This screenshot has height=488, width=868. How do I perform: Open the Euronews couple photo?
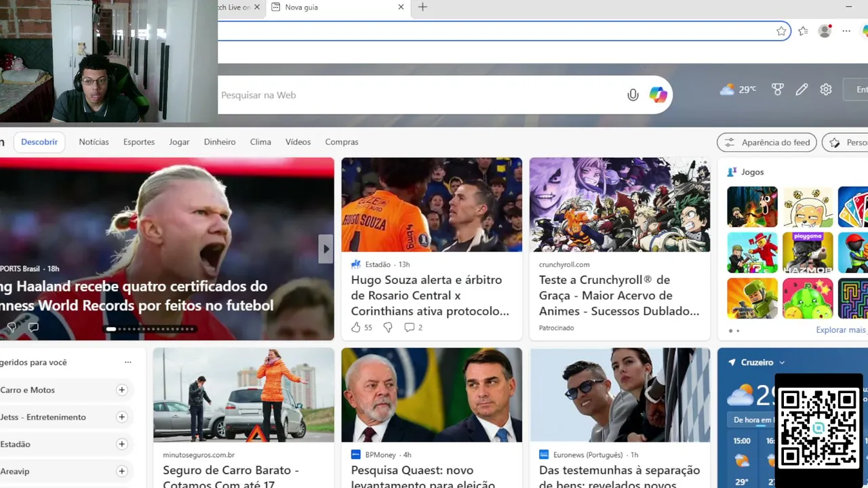[x=620, y=395]
